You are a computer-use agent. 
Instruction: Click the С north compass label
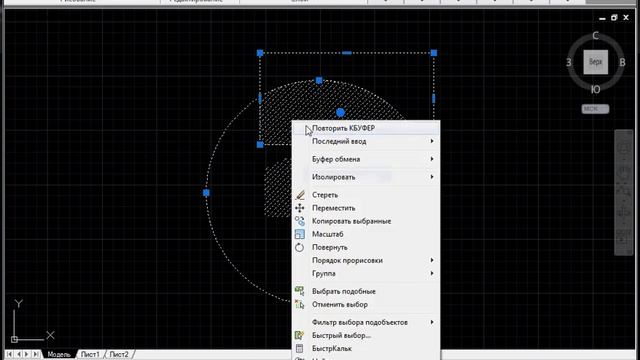coord(596,36)
